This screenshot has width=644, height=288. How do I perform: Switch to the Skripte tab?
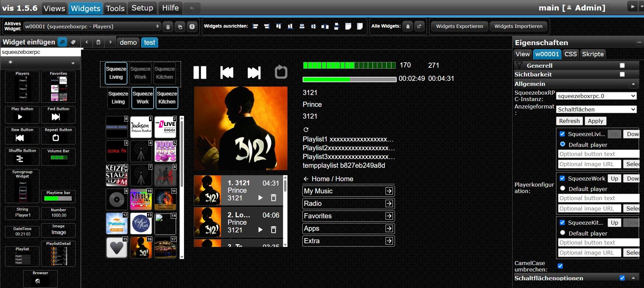point(593,54)
